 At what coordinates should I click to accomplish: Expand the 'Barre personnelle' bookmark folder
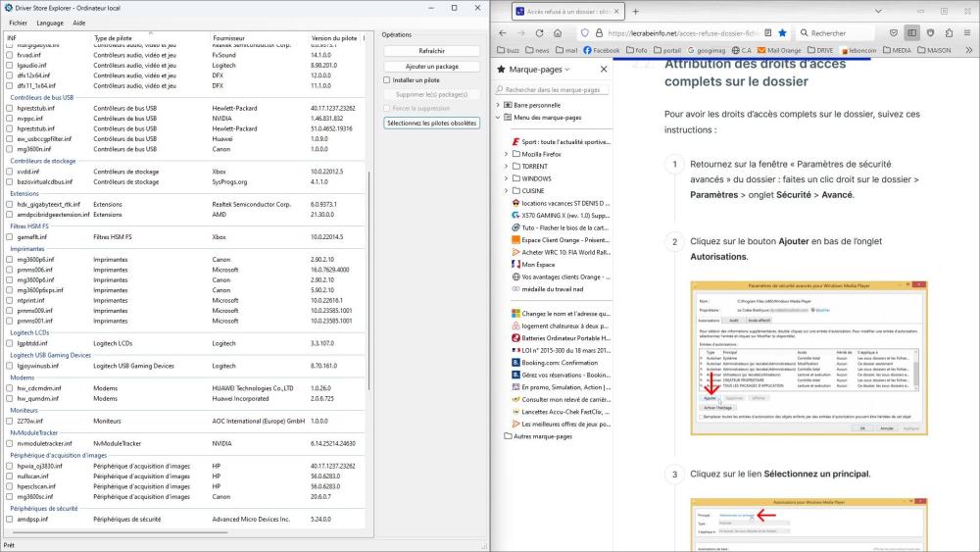(x=498, y=104)
